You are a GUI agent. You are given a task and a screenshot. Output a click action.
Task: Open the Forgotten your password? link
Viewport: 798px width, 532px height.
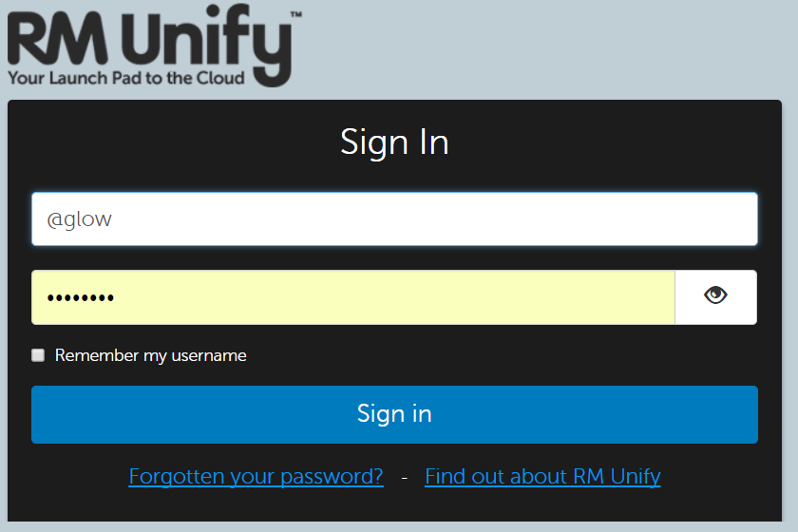256,477
